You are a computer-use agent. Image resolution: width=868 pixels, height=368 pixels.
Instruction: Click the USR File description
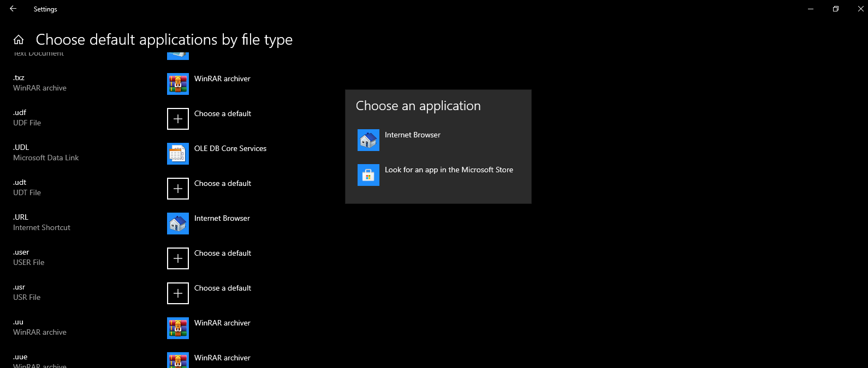(x=27, y=297)
